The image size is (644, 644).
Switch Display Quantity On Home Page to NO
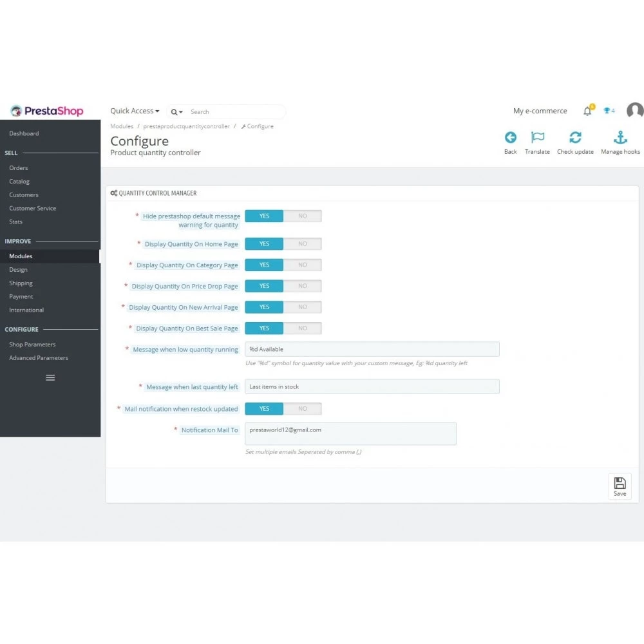[302, 243]
